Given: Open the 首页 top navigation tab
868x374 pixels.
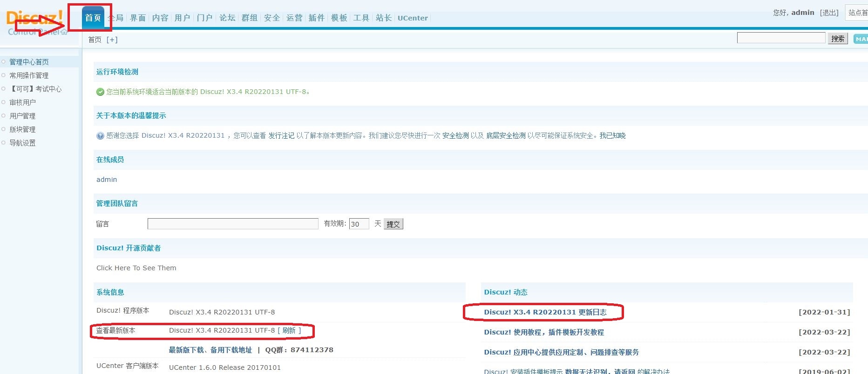Looking at the screenshot, I should tap(93, 18).
